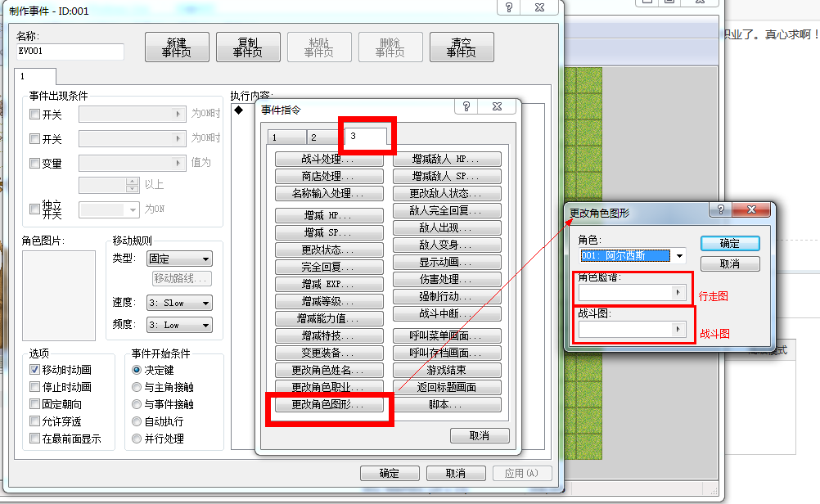
Task: Close the 更改角色图形 dialog
Action: tap(751, 209)
